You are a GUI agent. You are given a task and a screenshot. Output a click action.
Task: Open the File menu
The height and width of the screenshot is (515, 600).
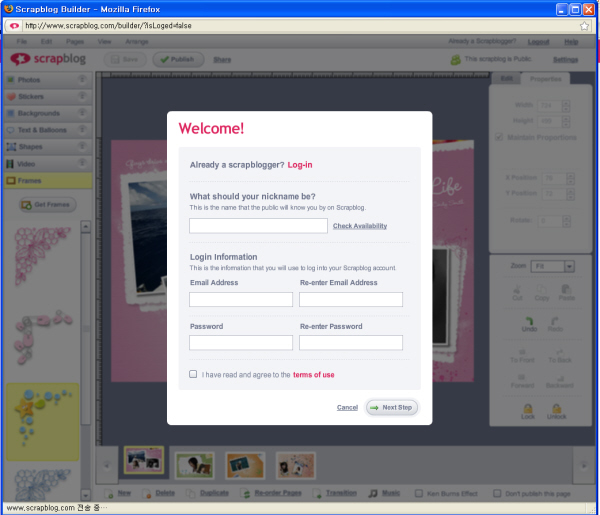(22, 41)
